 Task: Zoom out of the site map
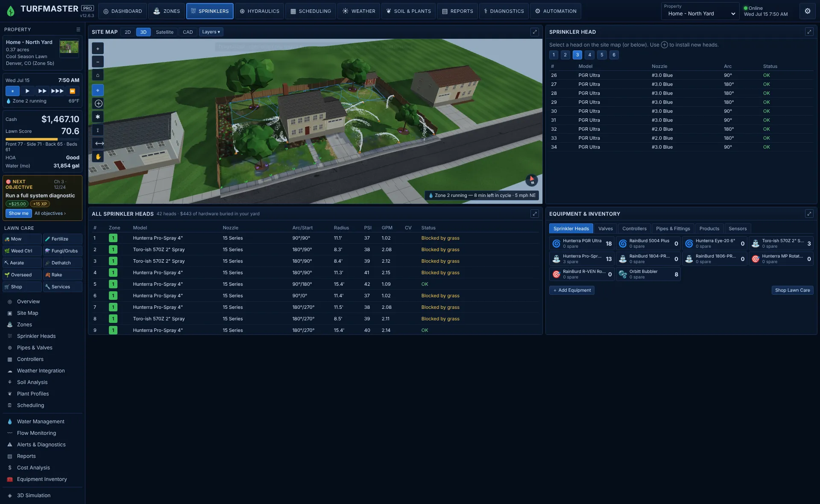point(98,62)
